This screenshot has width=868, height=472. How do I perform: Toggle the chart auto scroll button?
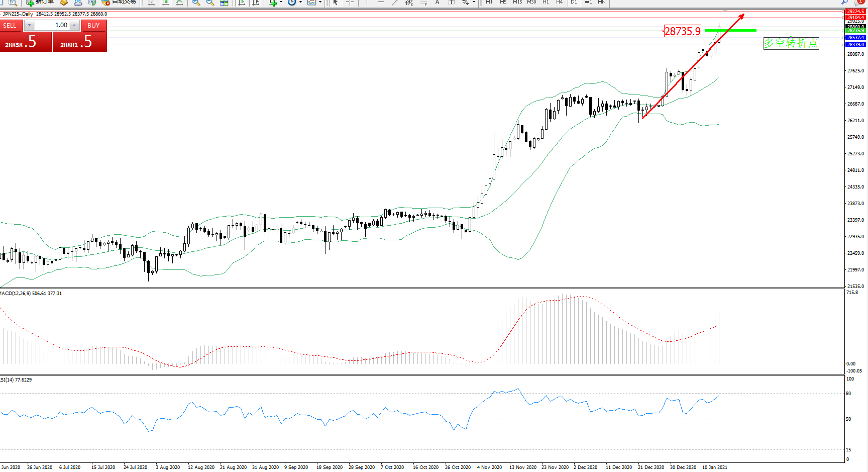click(x=242, y=3)
